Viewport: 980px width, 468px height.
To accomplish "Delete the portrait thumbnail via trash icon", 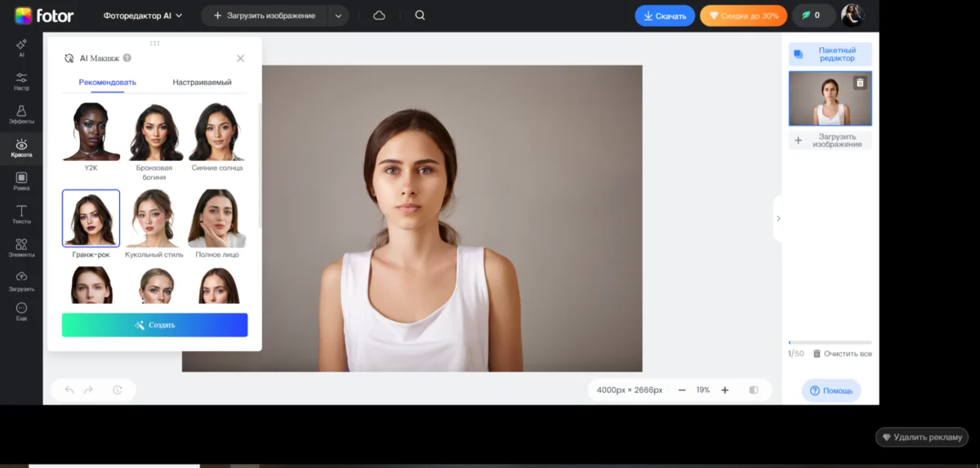I will pyautogui.click(x=860, y=82).
